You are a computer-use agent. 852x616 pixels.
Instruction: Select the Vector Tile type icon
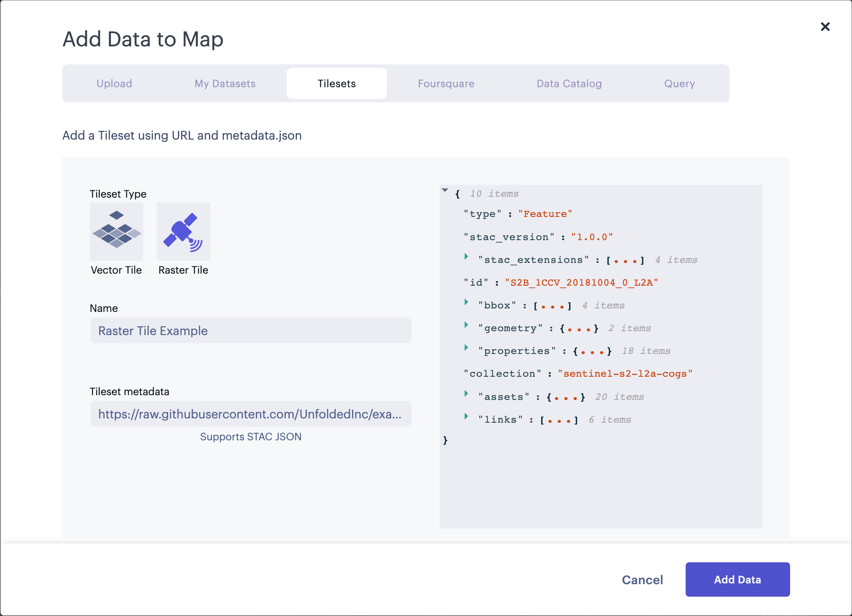116,232
